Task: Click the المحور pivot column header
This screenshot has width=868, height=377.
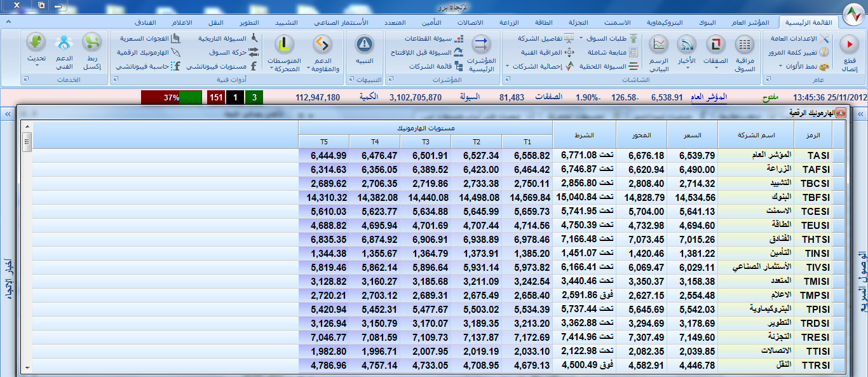Action: click(641, 135)
